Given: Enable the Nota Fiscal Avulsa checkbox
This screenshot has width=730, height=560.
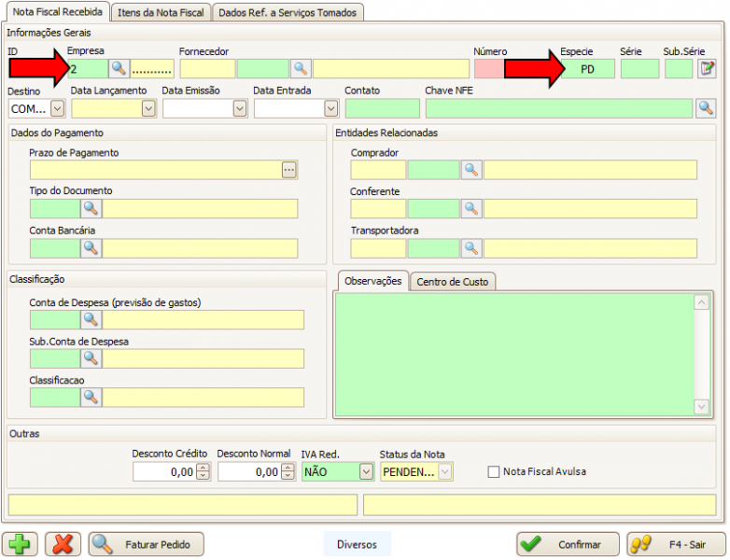Looking at the screenshot, I should tap(495, 472).
